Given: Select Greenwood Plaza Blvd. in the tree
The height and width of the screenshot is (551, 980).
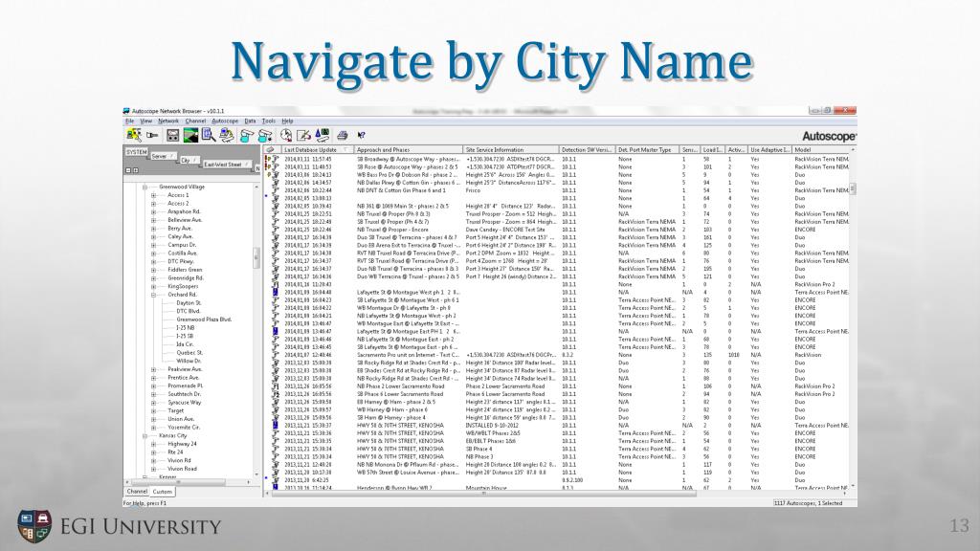Looking at the screenshot, I should pos(204,320).
